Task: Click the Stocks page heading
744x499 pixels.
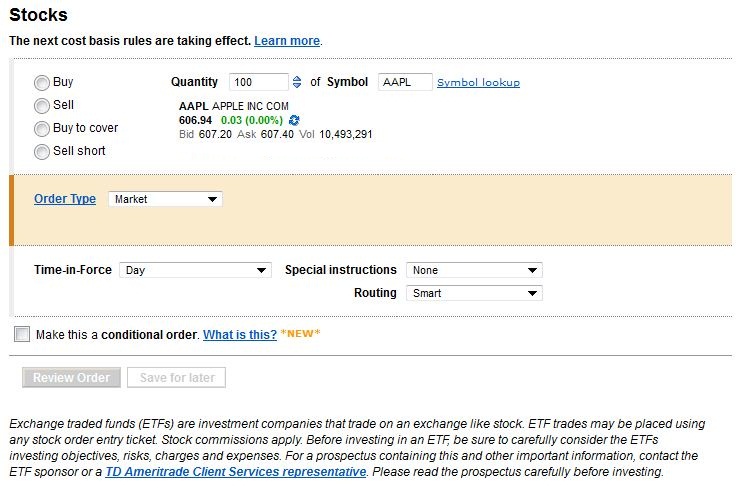Action: (x=38, y=15)
